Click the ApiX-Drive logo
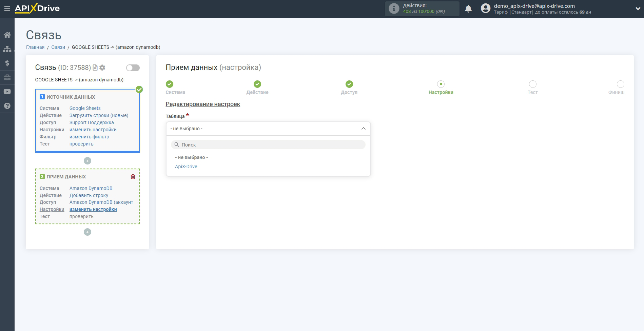The height and width of the screenshot is (331, 644). 37,8
